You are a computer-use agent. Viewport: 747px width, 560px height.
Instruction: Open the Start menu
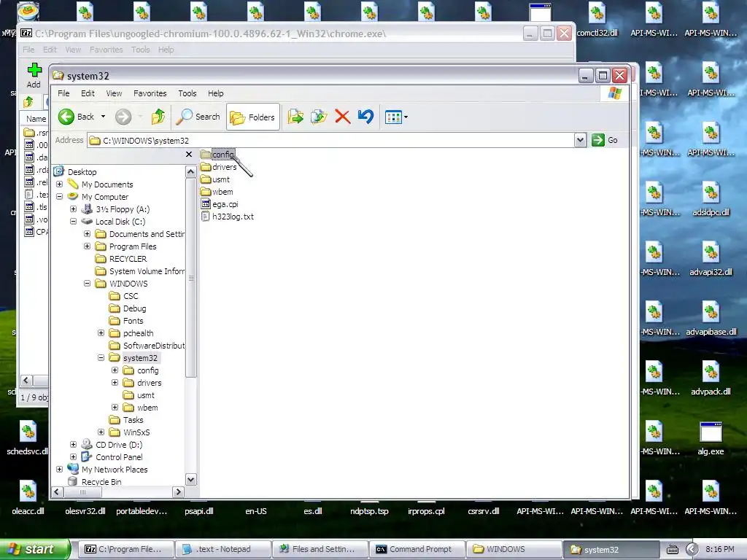coord(35,549)
